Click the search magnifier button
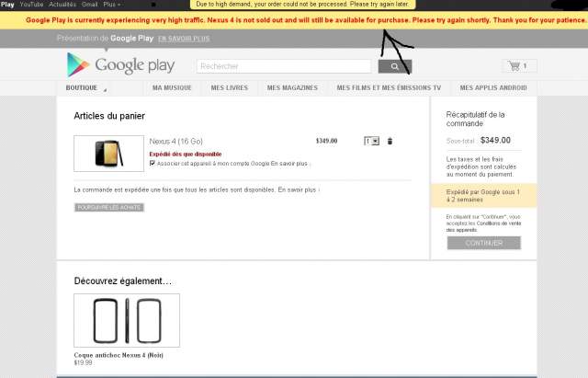Viewport: 588px width, 378px height. click(394, 66)
